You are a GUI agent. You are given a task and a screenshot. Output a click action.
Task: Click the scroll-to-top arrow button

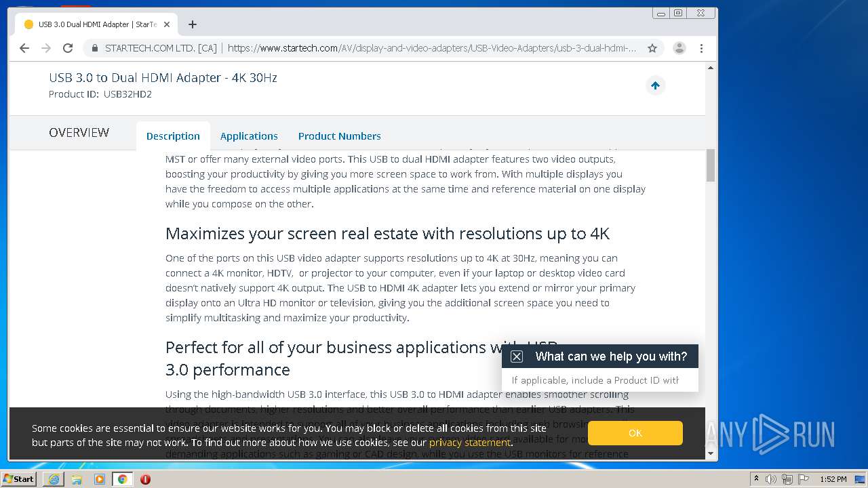(655, 85)
